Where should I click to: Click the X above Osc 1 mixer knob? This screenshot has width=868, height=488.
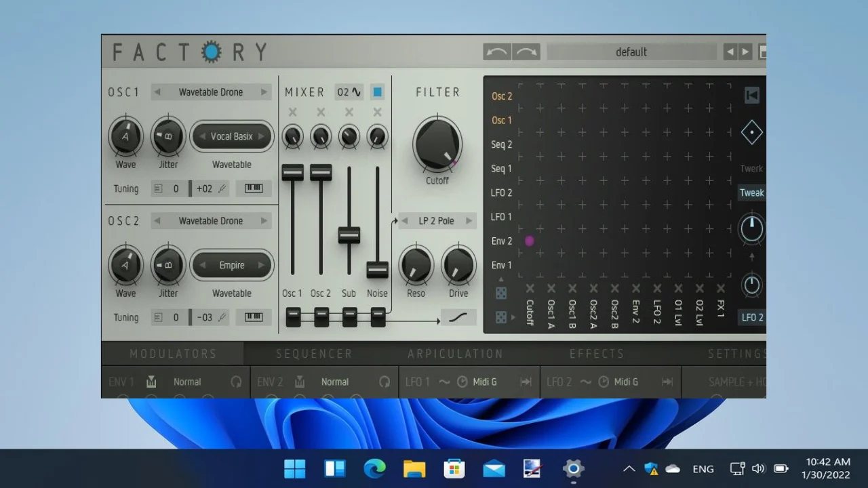292,112
